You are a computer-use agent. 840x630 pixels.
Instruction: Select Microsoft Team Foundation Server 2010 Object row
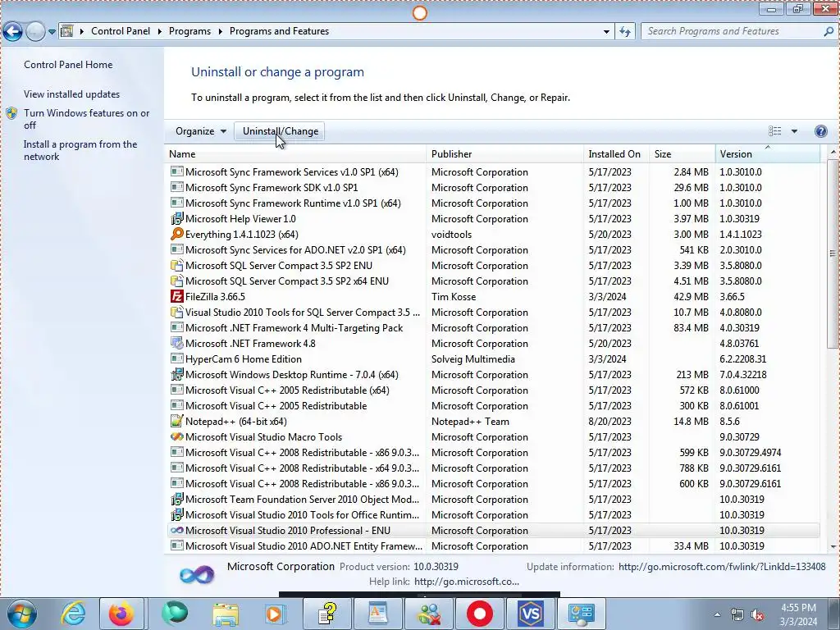tap(495, 500)
